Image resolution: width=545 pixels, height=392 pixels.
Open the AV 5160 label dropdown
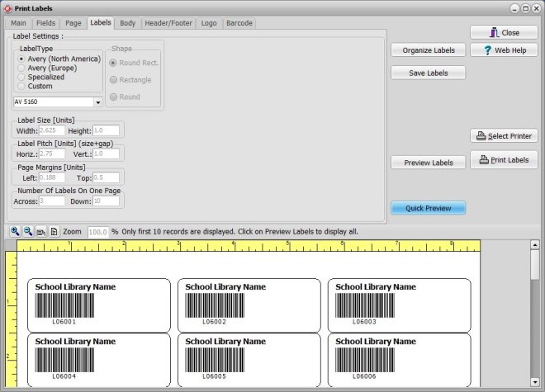click(x=98, y=102)
